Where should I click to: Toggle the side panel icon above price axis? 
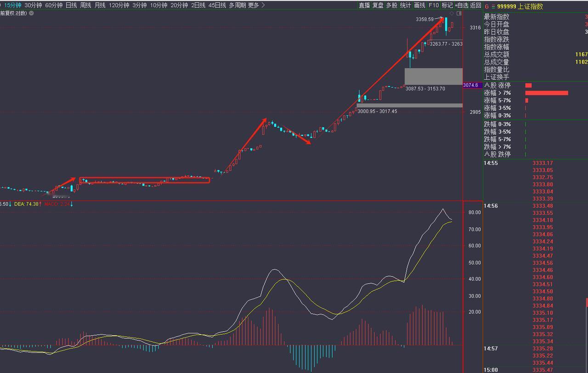click(459, 14)
